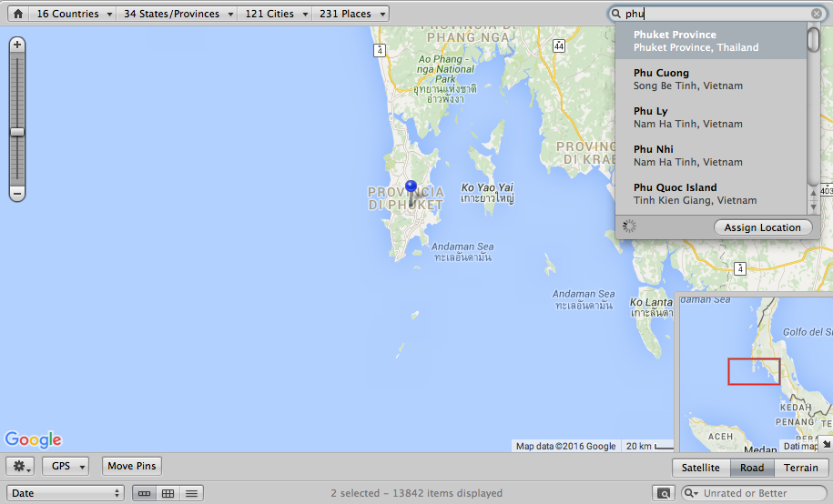
Task: Click the red rectangle in the overview map
Action: 754,371
